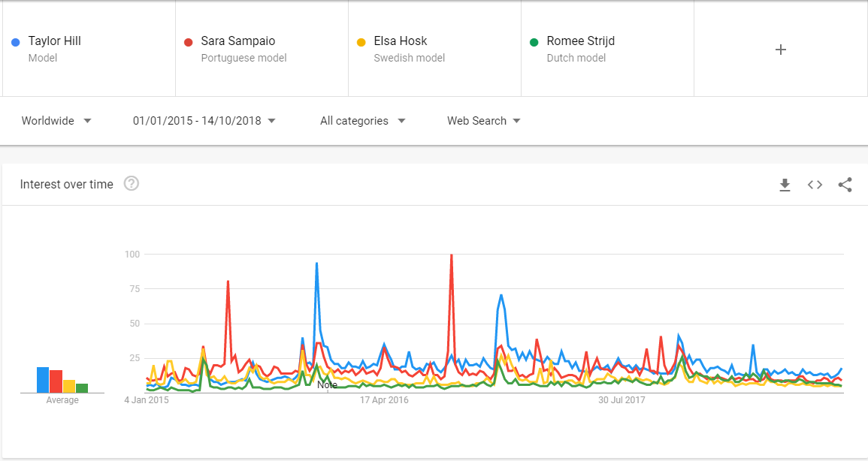Viewport: 868px width, 461px height.
Task: Click the green Romee Strijd dot
Action: pyautogui.click(x=534, y=42)
